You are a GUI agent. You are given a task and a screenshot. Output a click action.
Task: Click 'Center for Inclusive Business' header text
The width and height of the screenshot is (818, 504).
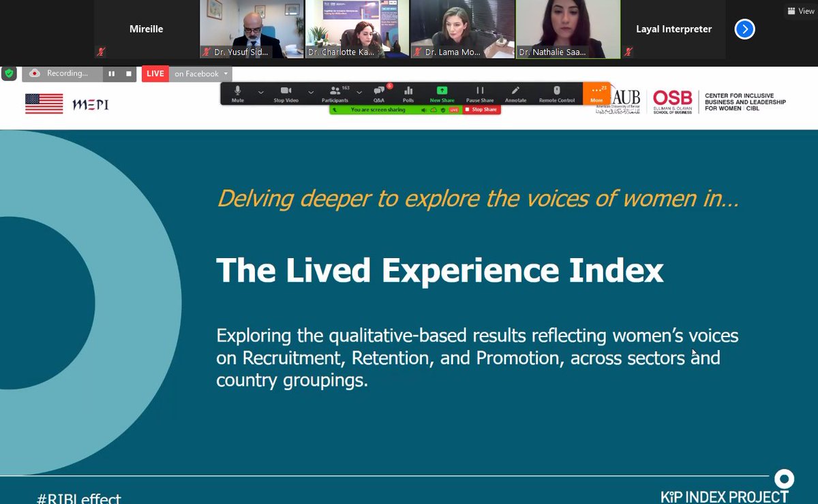[x=745, y=102]
